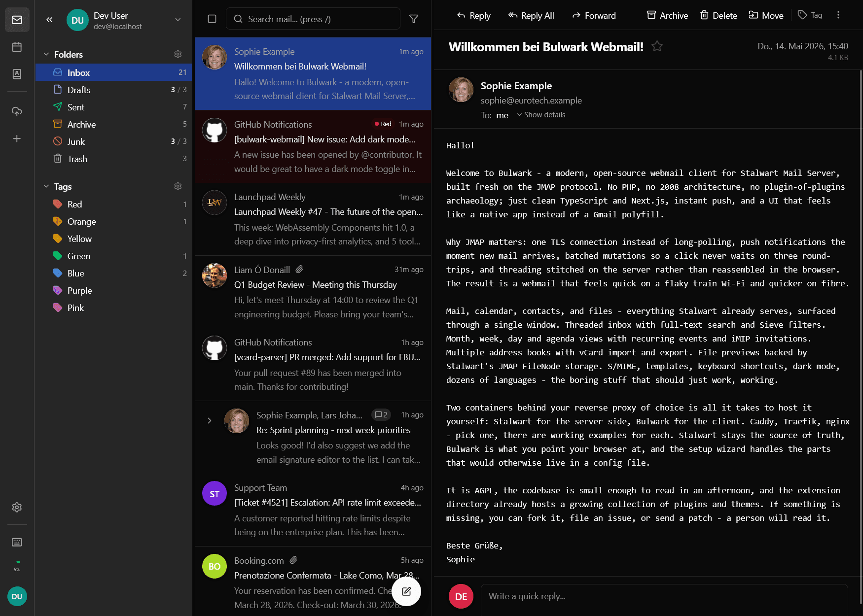Click Reply All in the toolbar
This screenshot has width=863, height=616.
[x=531, y=15]
